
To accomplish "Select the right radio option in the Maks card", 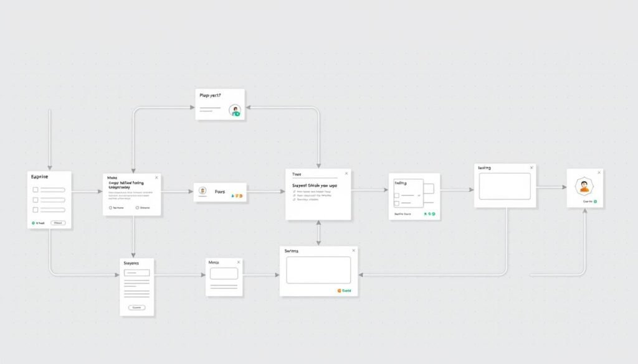I will (137, 208).
